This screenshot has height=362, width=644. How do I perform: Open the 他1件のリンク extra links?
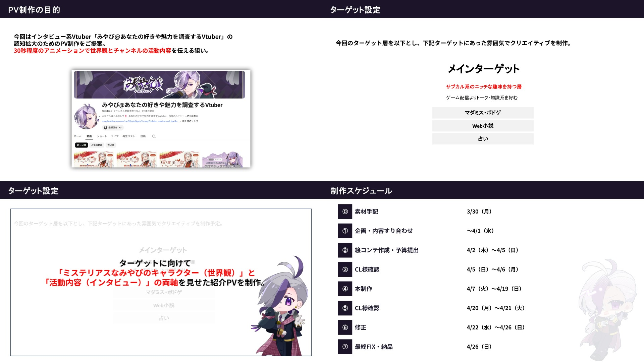(190, 121)
